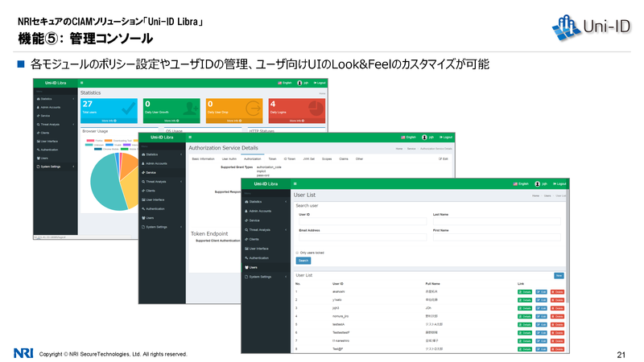Screen dimensions: 644x362
Task: Click Edit button for y1sato row
Action: [541, 300]
